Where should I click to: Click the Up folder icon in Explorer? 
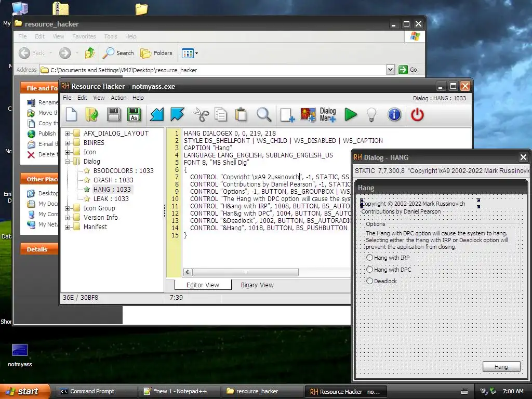coord(90,53)
